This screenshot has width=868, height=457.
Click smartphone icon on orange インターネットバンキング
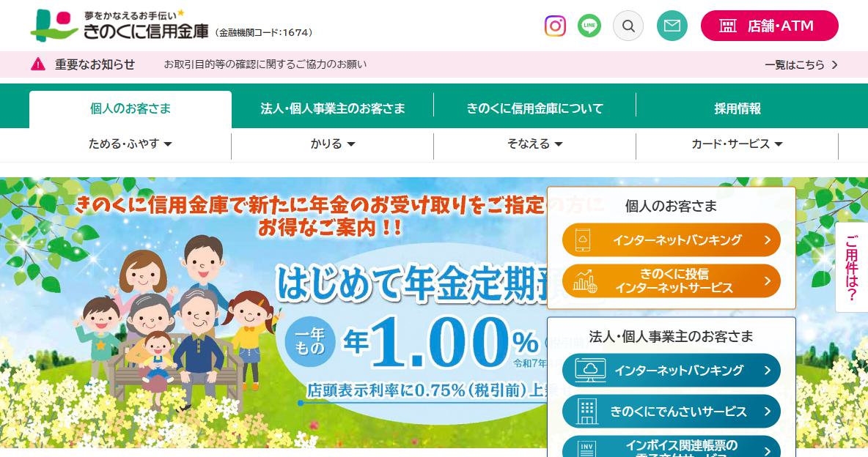click(x=582, y=240)
